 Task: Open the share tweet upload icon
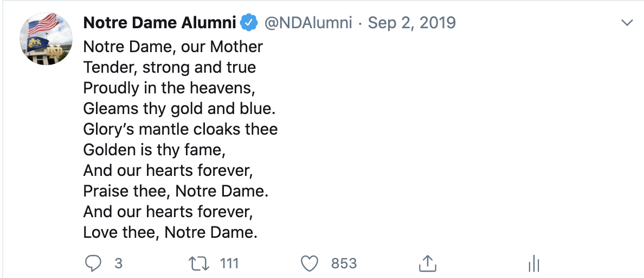pyautogui.click(x=427, y=263)
